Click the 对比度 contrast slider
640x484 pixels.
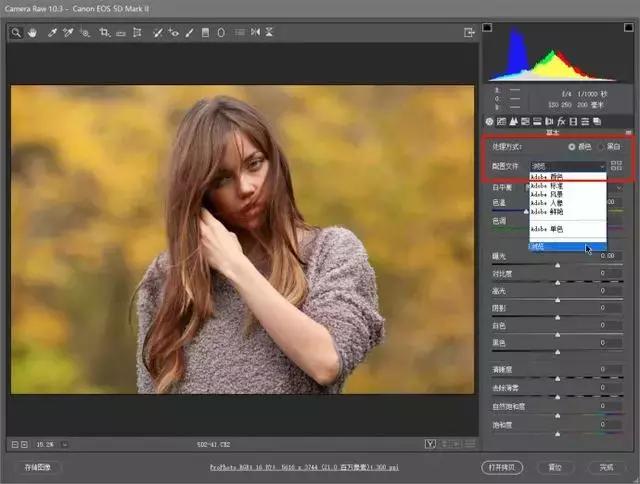click(x=558, y=283)
